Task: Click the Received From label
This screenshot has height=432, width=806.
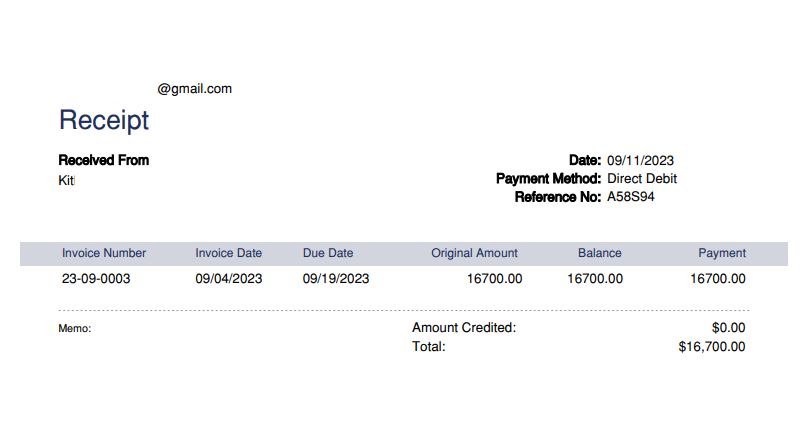Action: pyautogui.click(x=104, y=160)
